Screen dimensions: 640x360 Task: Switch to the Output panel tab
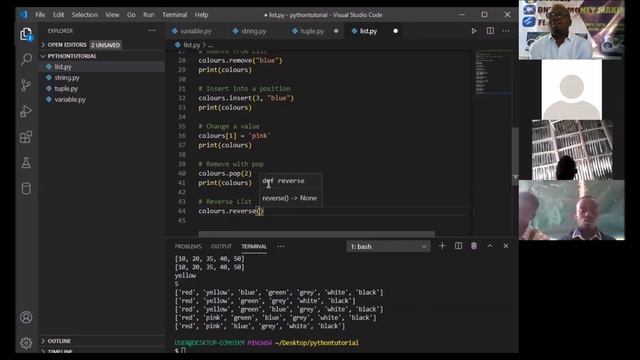click(221, 247)
